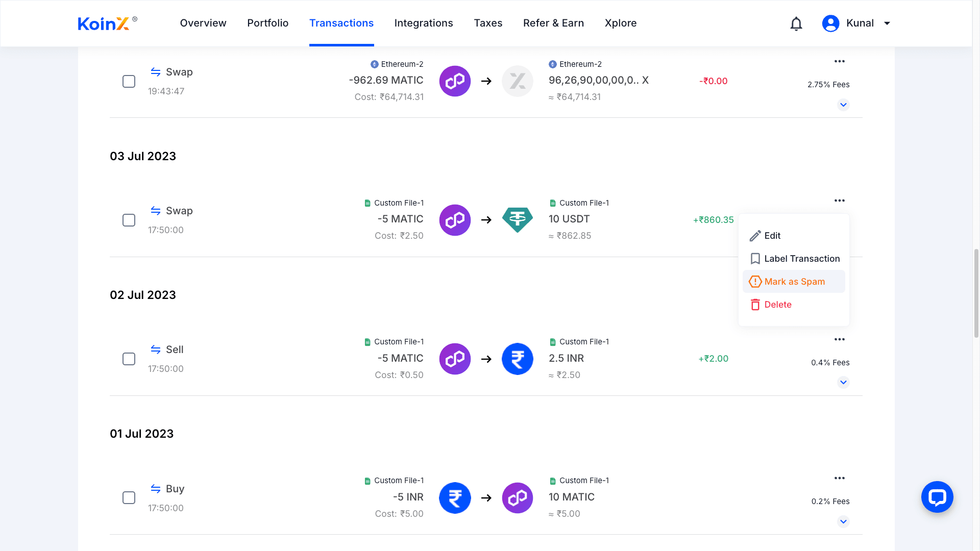Open the Kunal account dropdown arrow

click(887, 23)
